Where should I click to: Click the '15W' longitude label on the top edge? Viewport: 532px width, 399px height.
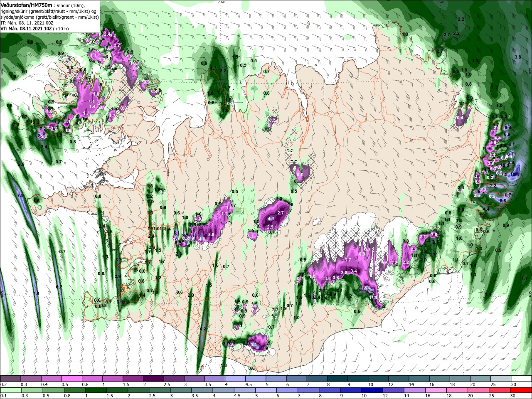(x=440, y=2)
